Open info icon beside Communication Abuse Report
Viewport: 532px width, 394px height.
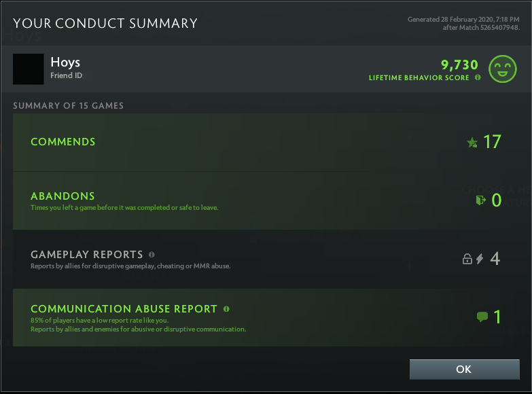pos(226,309)
